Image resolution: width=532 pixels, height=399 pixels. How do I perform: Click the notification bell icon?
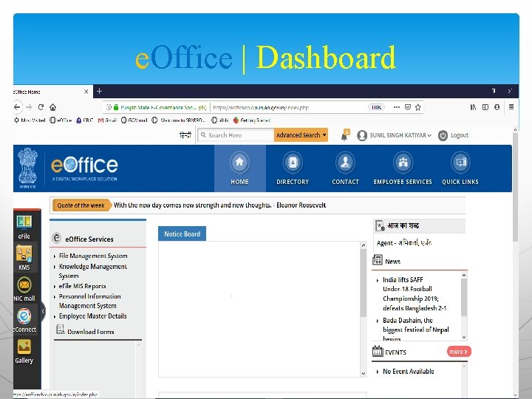[345, 135]
